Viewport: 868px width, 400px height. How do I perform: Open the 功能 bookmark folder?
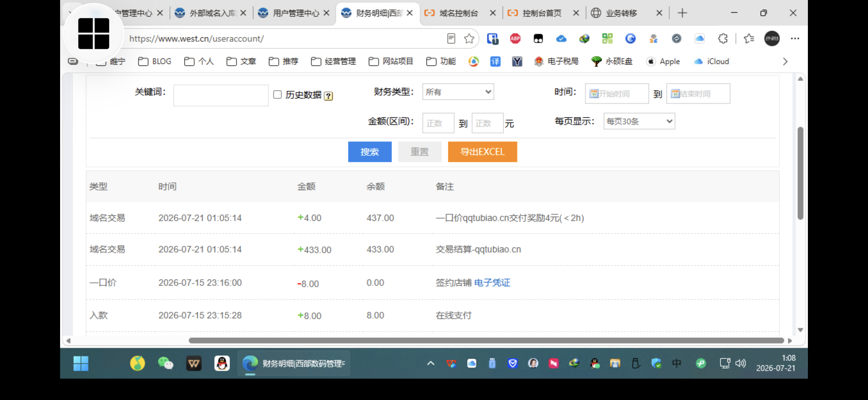coord(441,61)
